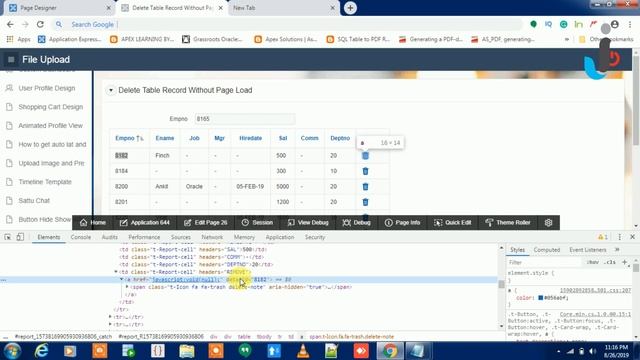Delete the row with Empno 8182

pos(365,156)
